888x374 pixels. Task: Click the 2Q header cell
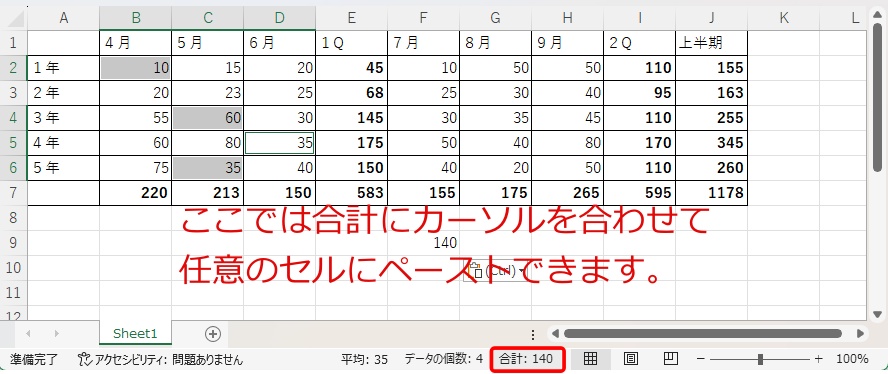[639, 43]
